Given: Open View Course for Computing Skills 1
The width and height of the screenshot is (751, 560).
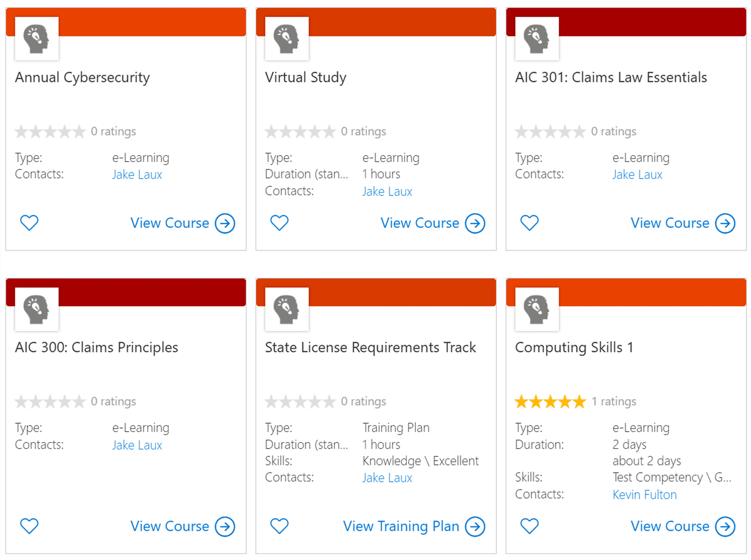Looking at the screenshot, I should [x=670, y=527].
